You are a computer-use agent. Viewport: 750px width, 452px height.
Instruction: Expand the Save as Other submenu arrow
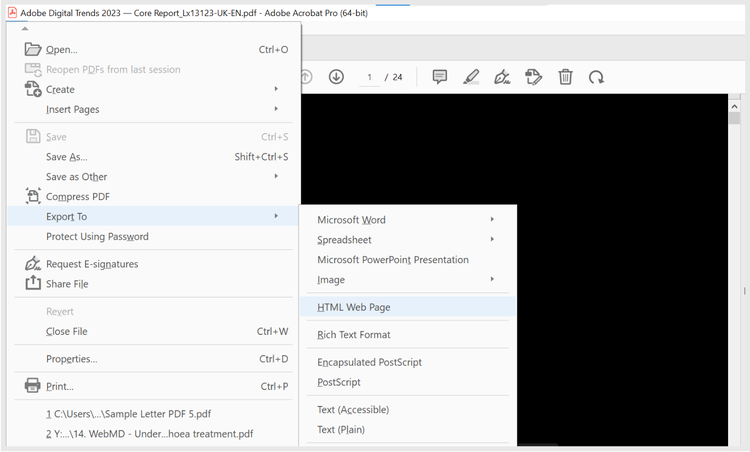tap(276, 176)
